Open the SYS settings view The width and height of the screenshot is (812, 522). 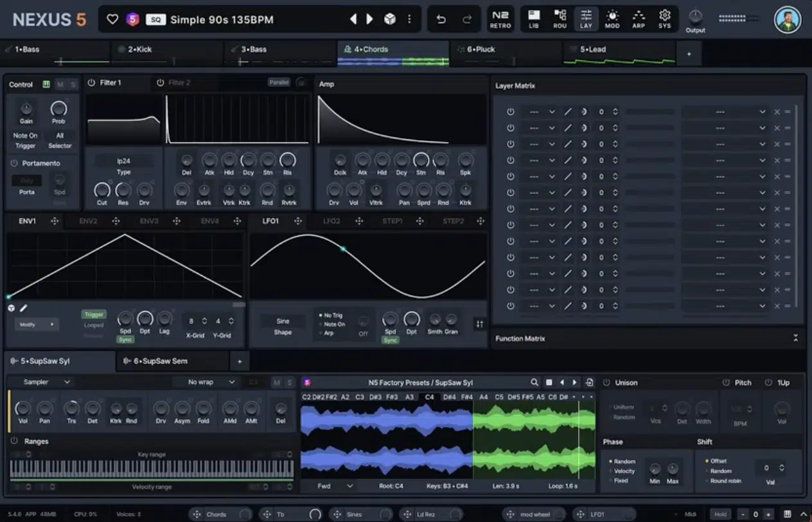click(x=665, y=19)
